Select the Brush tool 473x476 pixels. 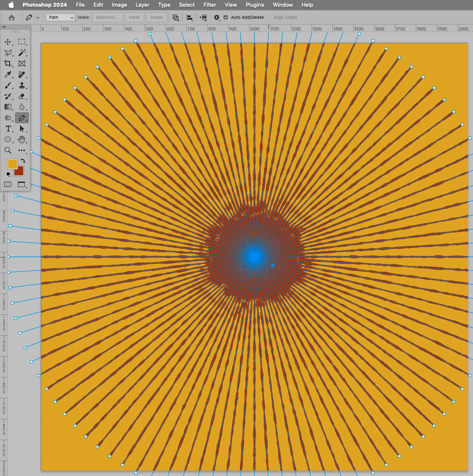point(8,85)
